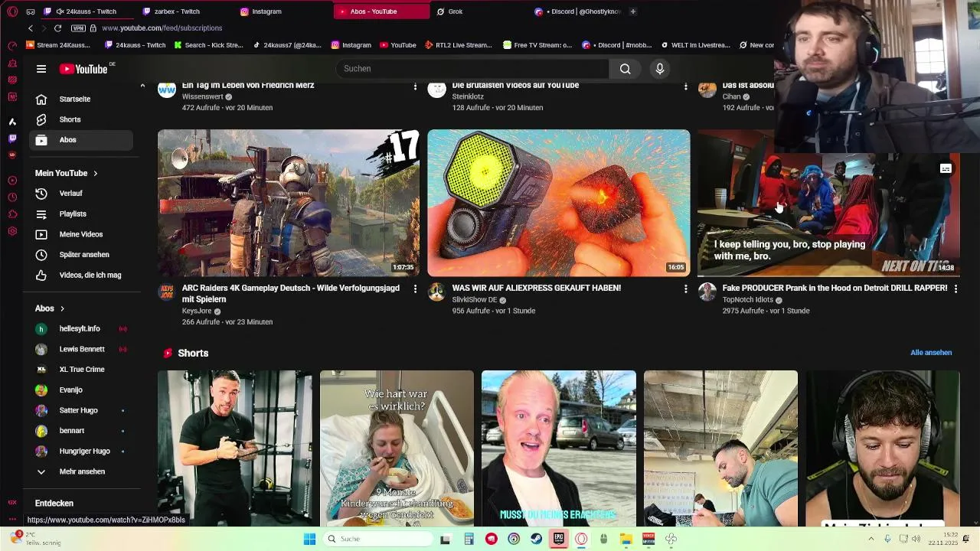Open the volume tray icon
Image resolution: width=980 pixels, height=551 pixels.
(916, 539)
